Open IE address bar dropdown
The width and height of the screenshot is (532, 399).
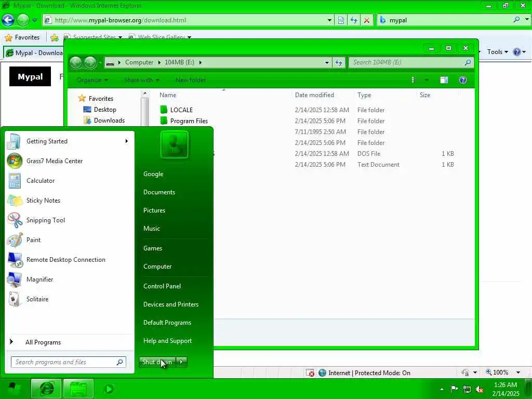[329, 20]
